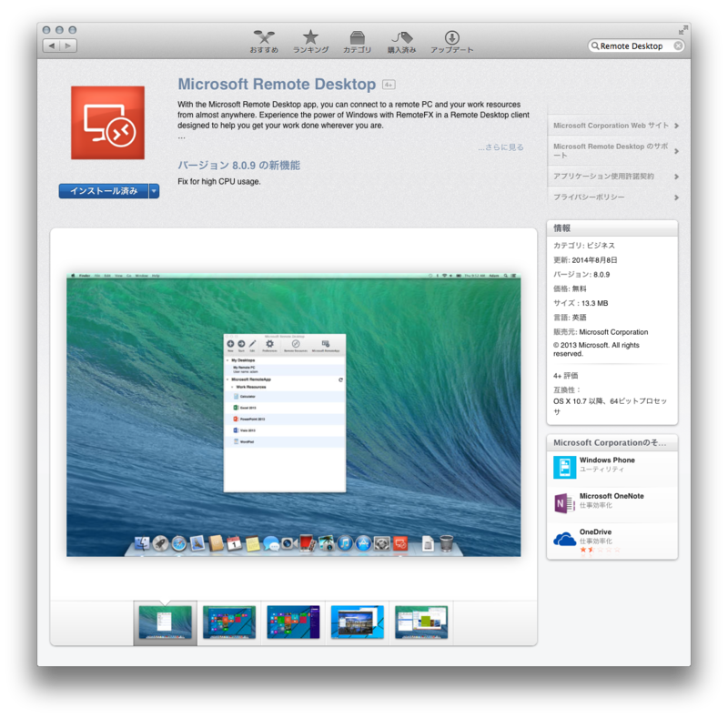Open Microsoft Remote Desktop のサポート link

611,150
